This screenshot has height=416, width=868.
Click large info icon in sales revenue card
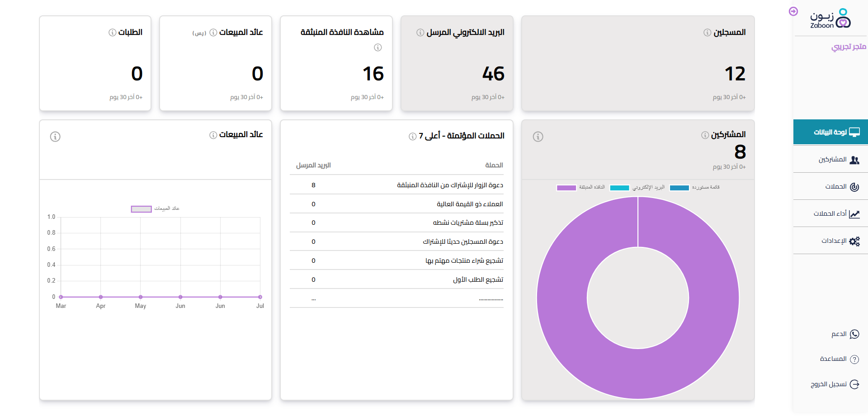click(55, 137)
